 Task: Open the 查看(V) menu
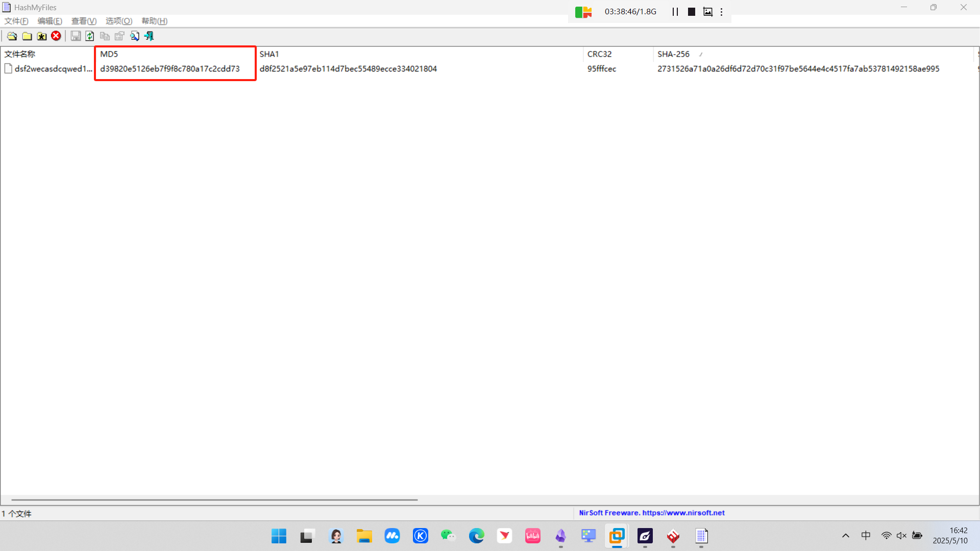coord(84,21)
